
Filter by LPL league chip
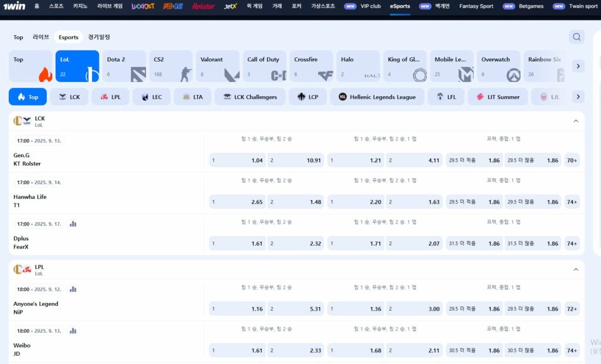point(110,97)
